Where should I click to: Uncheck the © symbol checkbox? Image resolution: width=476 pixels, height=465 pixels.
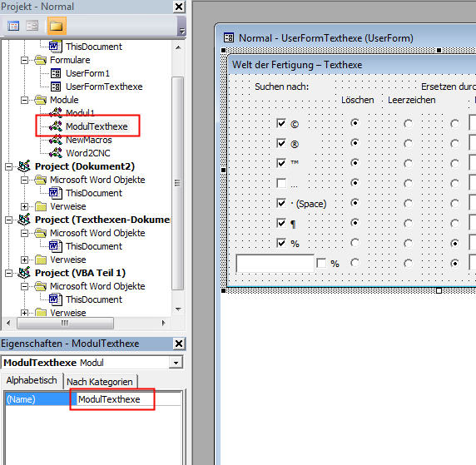point(281,123)
